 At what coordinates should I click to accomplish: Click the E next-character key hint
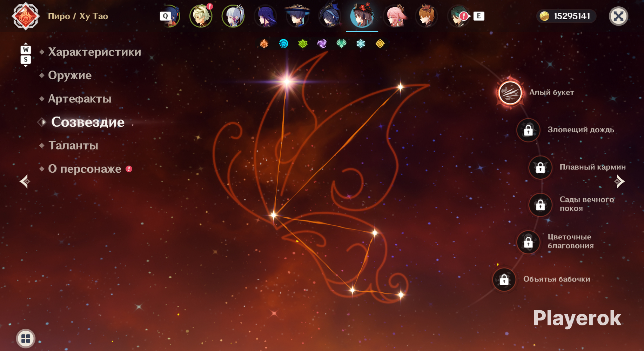click(x=479, y=16)
